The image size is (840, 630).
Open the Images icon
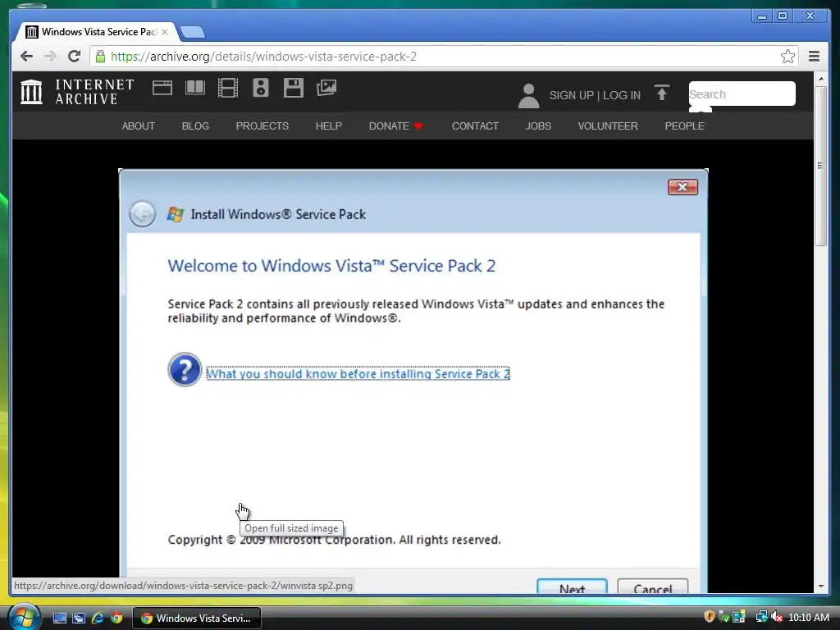click(x=326, y=88)
